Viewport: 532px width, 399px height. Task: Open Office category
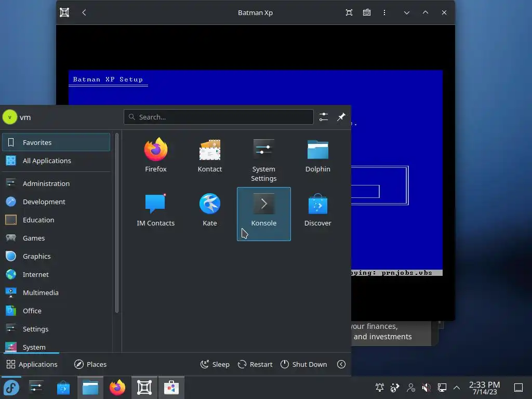(56, 311)
